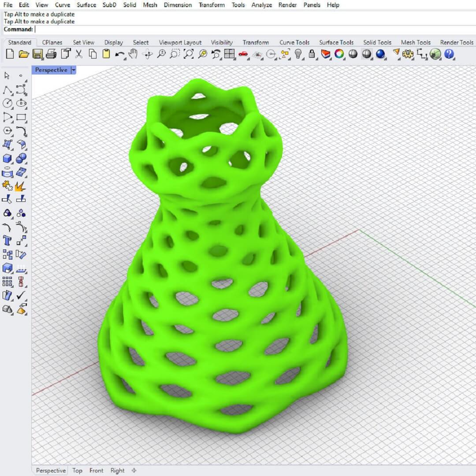Select the Polyline tool in sidebar
This screenshot has height=476, width=476.
click(7, 90)
